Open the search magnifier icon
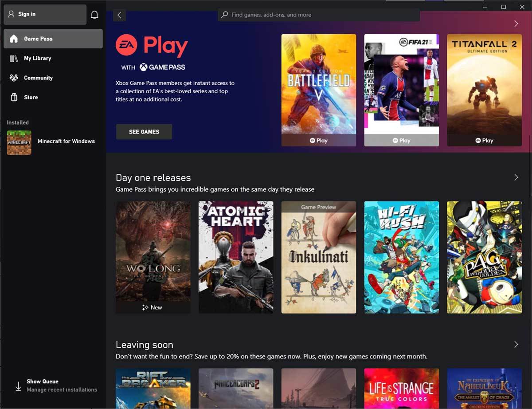This screenshot has height=409, width=532. (224, 15)
